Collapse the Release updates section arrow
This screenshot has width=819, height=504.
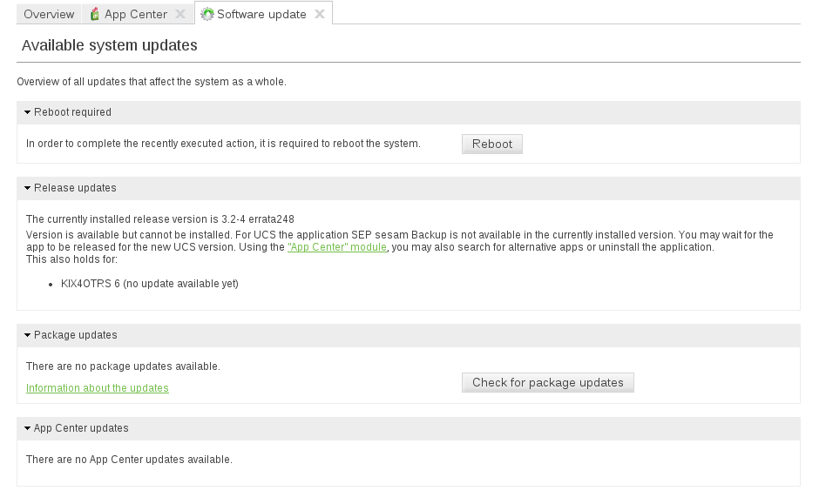[28, 188]
